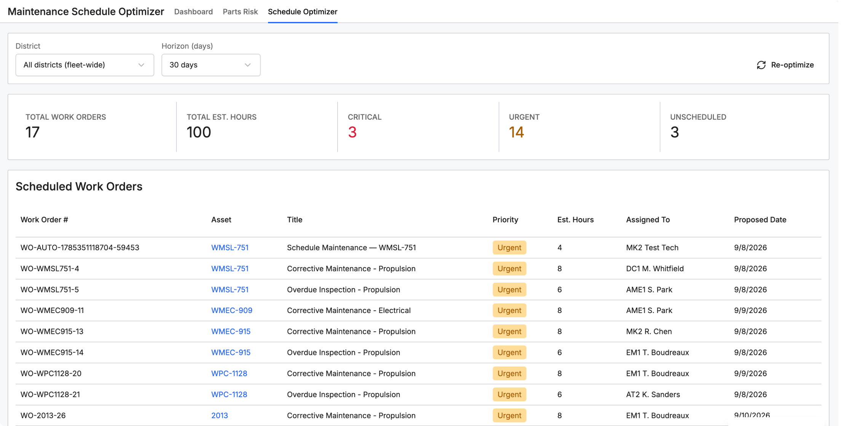Click the Re-optimize refresh icon

tap(761, 65)
